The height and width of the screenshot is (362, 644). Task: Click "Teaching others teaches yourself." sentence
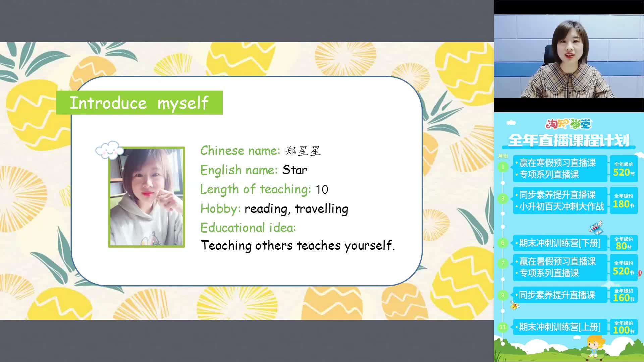click(298, 245)
